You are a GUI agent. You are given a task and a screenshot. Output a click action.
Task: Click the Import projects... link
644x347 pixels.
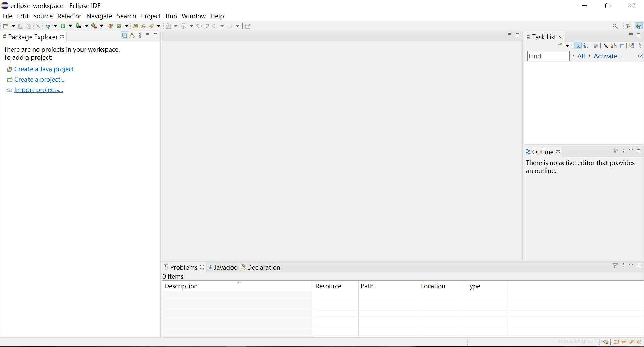tap(39, 90)
